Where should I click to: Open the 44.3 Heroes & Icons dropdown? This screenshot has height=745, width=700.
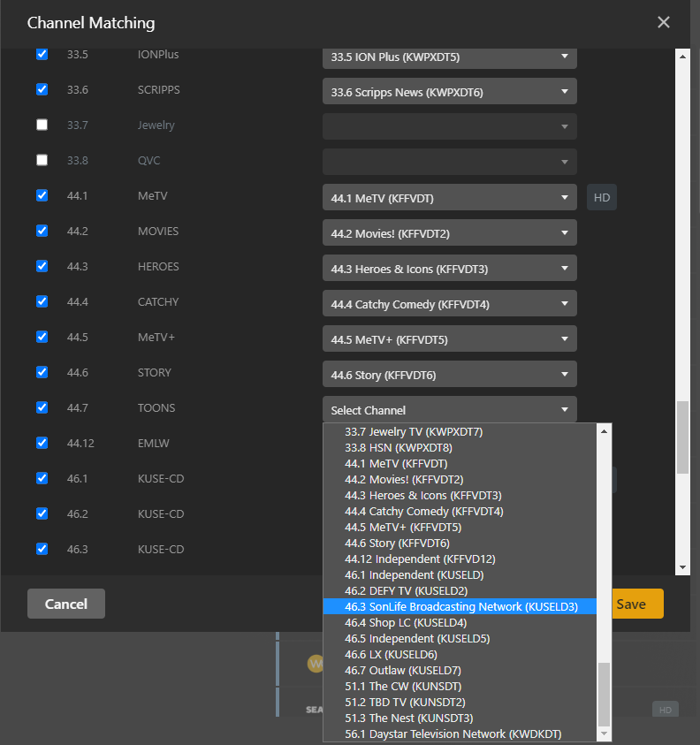pos(450,268)
